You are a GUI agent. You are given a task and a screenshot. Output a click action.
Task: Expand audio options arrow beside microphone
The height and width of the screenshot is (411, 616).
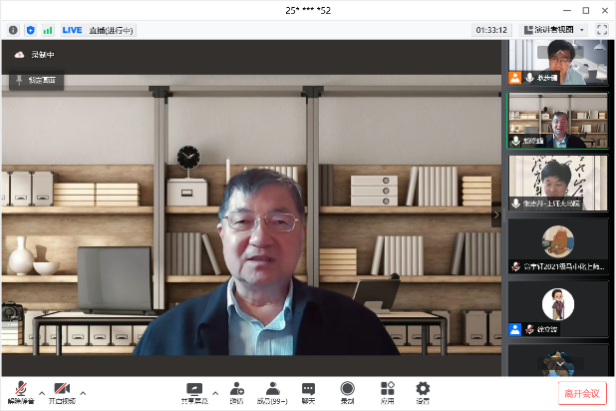click(x=41, y=392)
